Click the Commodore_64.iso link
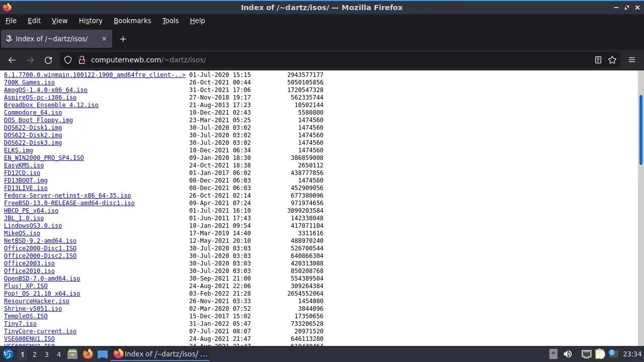 (x=33, y=113)
